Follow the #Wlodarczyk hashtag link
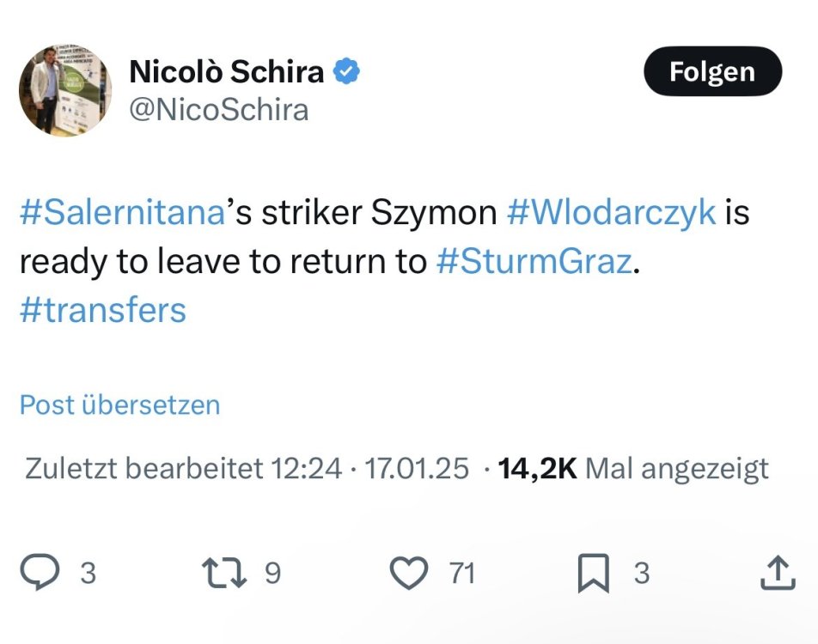The height and width of the screenshot is (644, 818). (612, 213)
